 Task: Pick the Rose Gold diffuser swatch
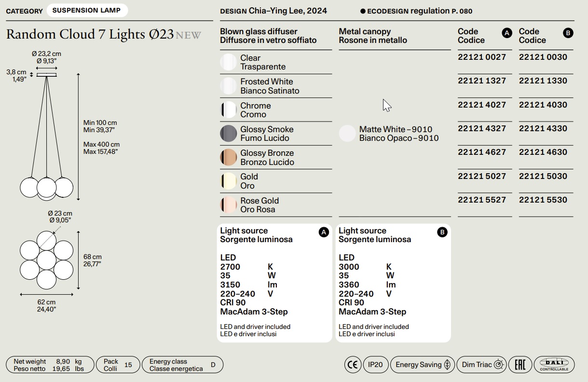tap(228, 205)
